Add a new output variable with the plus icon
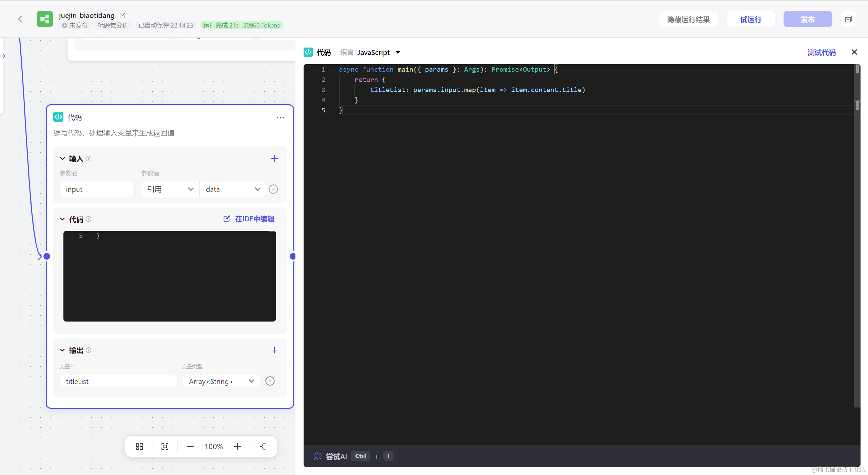Screen dimensions: 868x475 tap(274, 350)
